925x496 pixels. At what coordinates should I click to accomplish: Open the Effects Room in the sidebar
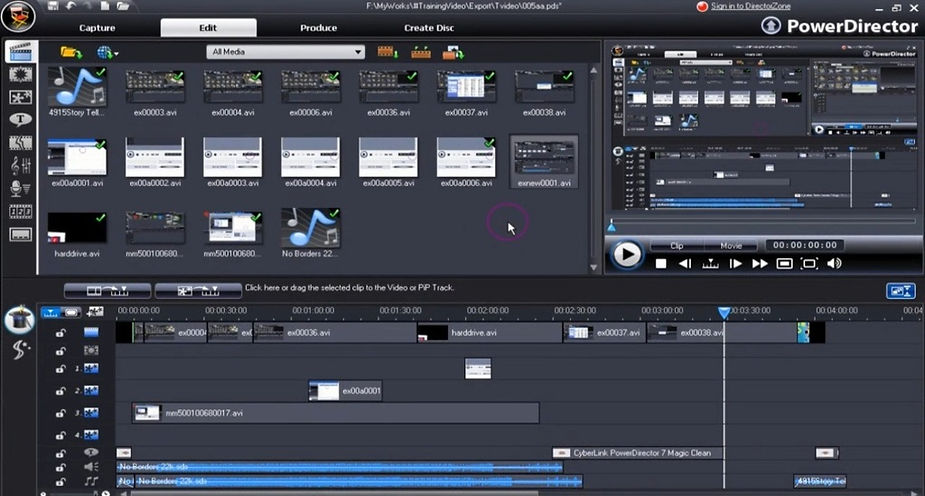(x=21, y=74)
